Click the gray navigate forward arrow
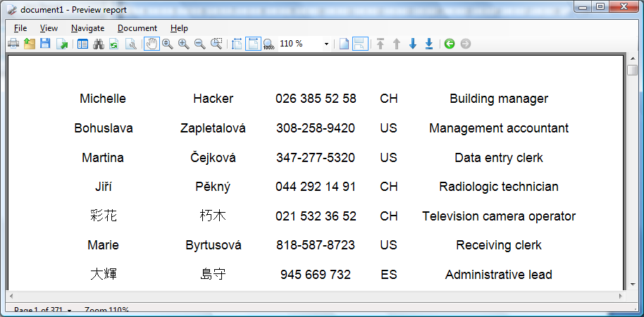The height and width of the screenshot is (317, 644). click(465, 44)
